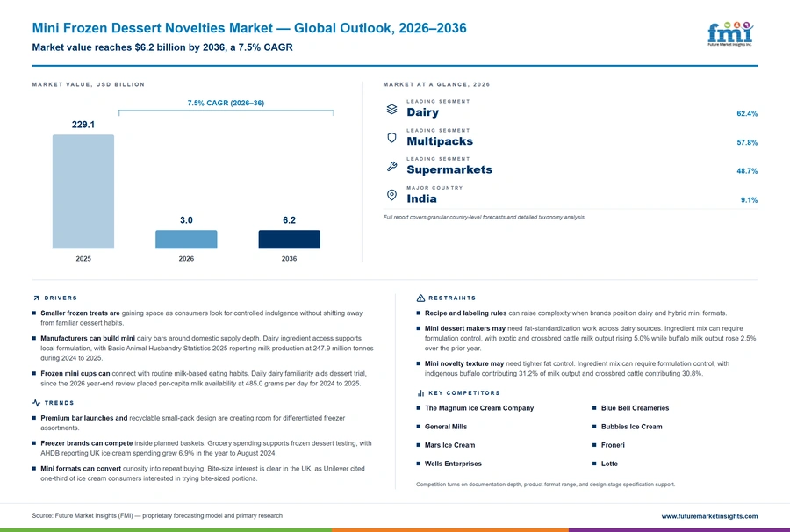Click the Mars Ice Cream competitor entry
The image size is (790, 532).
tap(450, 445)
